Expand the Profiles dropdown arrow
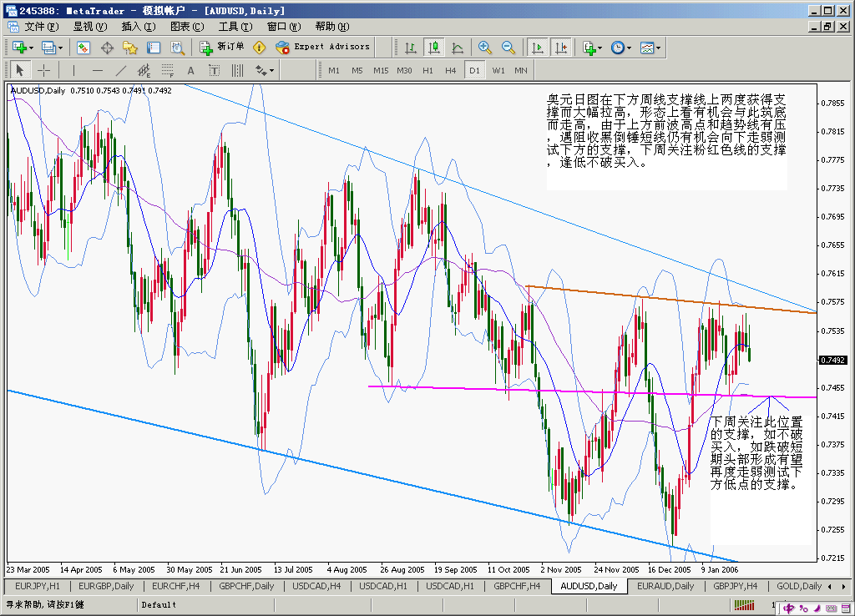The width and height of the screenshot is (855, 616). pos(60,48)
